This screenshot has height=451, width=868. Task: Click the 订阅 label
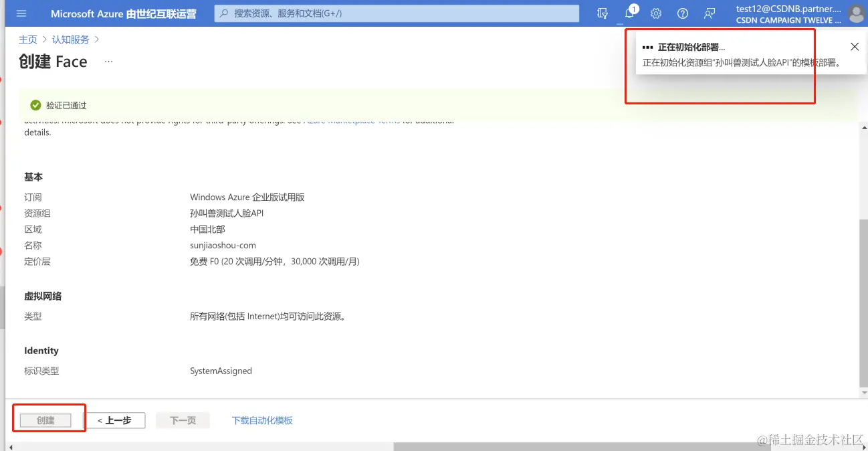tap(33, 197)
